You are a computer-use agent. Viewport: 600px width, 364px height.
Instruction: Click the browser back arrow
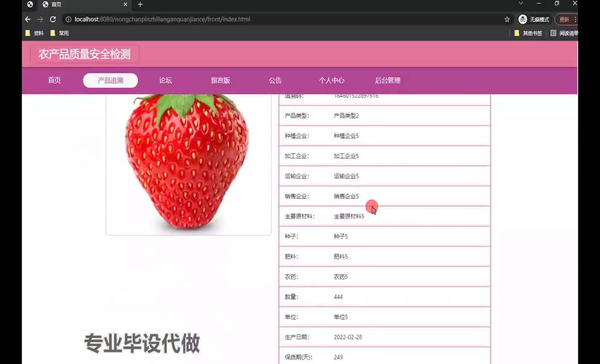[x=28, y=19]
